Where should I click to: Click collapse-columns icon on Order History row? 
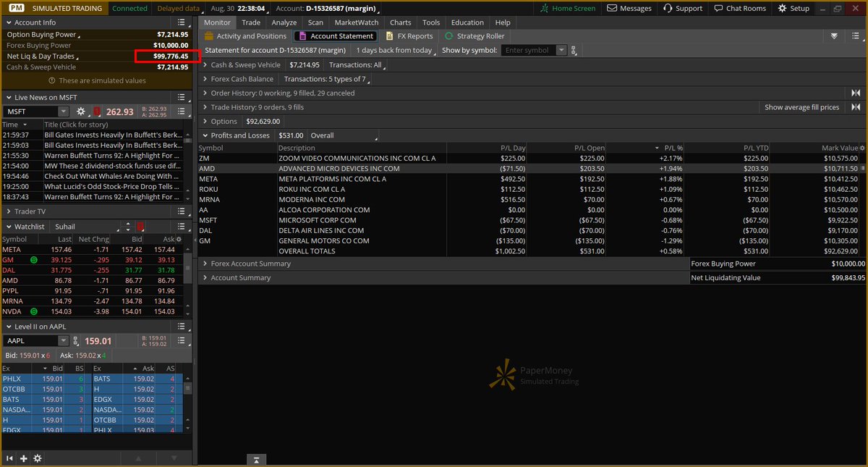856,93
